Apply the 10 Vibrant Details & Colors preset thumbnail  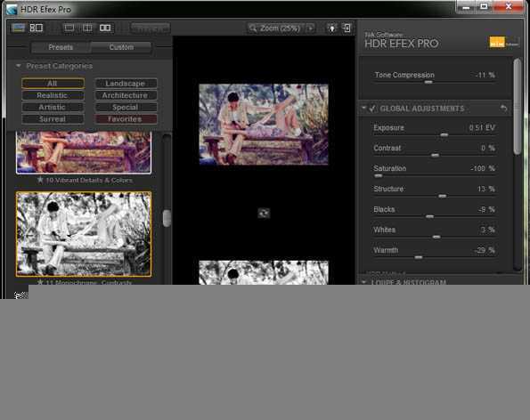tap(84, 152)
